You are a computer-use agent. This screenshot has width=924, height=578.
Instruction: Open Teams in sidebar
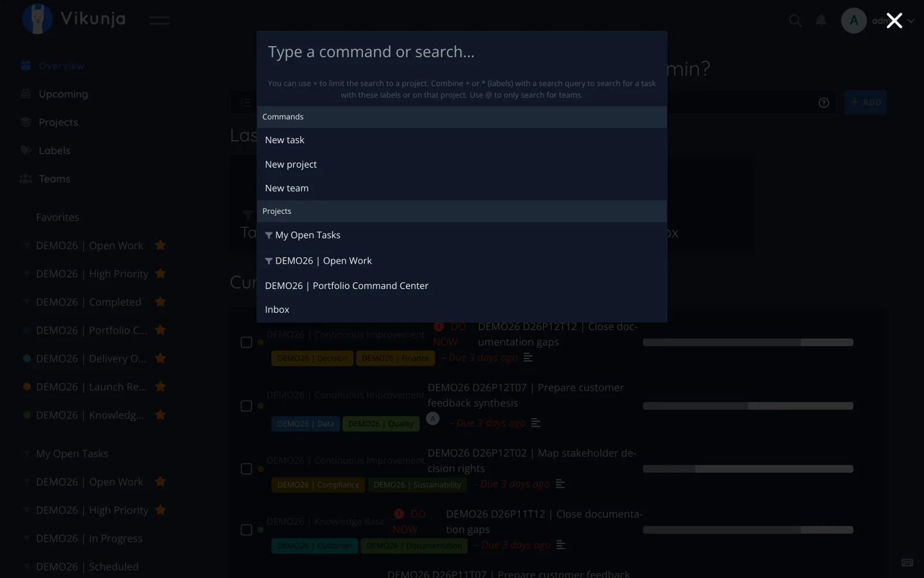(54, 179)
